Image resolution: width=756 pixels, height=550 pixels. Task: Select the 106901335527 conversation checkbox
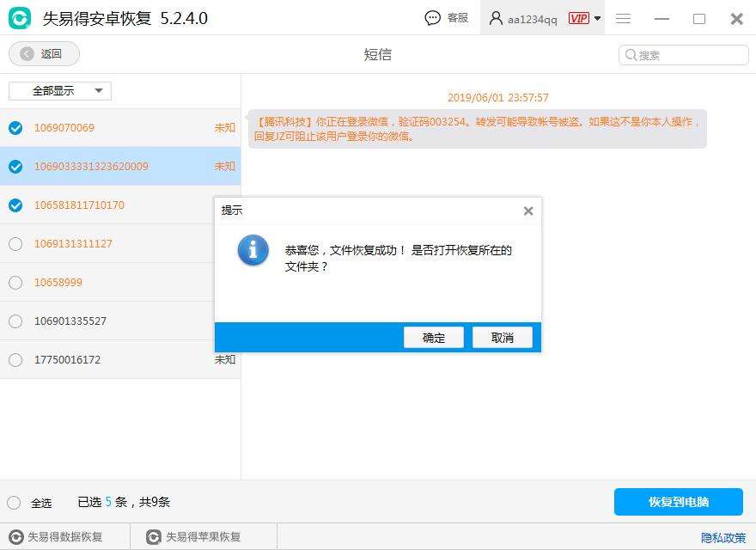click(x=15, y=321)
